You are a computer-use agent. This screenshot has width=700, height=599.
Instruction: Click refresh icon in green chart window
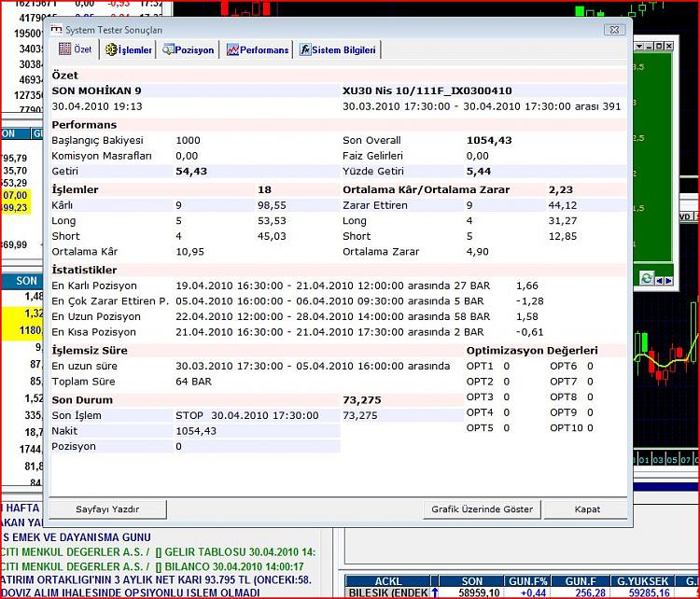(647, 279)
